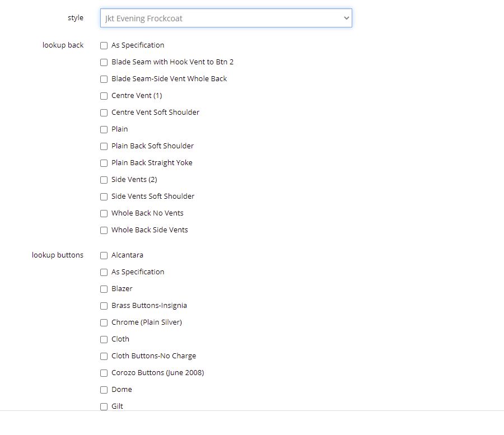Enable Blade Seam-Side Vent Whole Back
504x435 pixels.
[x=104, y=79]
